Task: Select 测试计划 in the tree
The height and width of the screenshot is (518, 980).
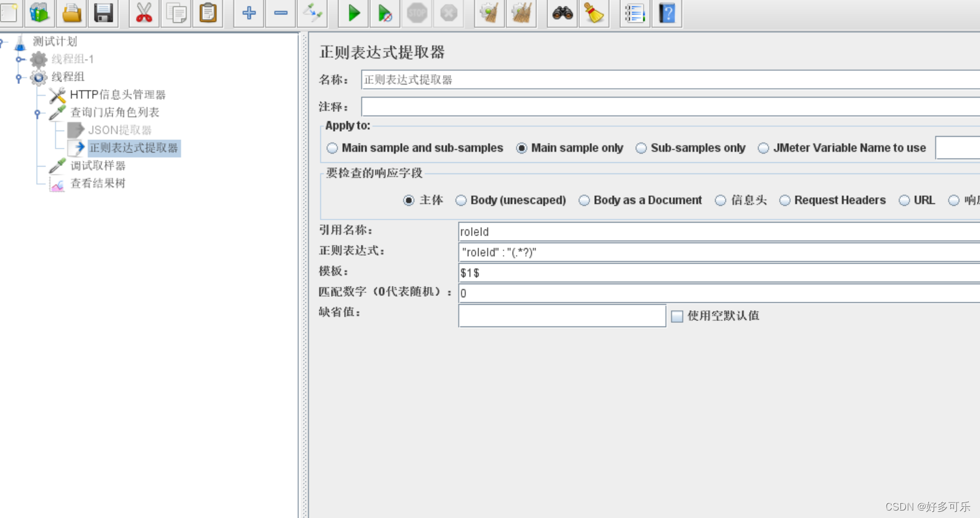Action: click(55, 42)
